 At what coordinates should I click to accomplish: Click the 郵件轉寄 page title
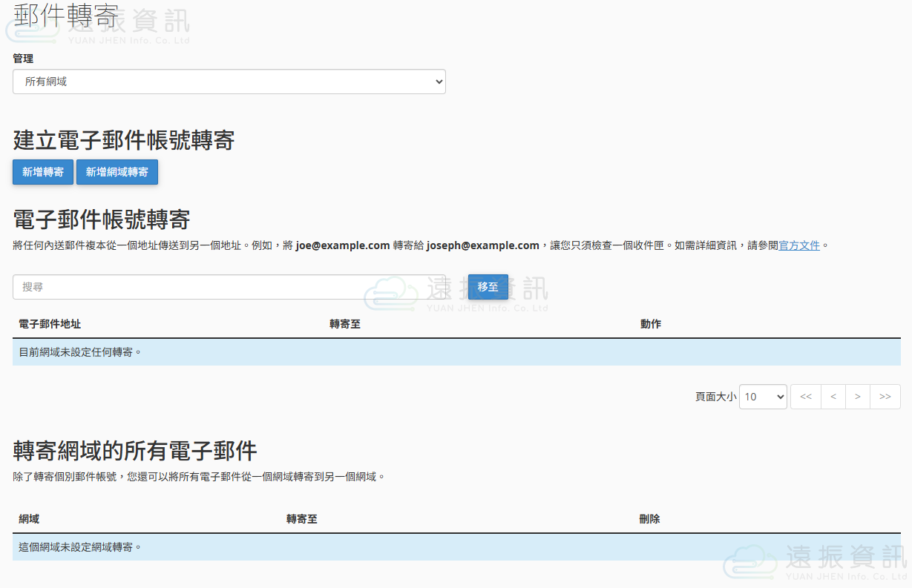56,17
